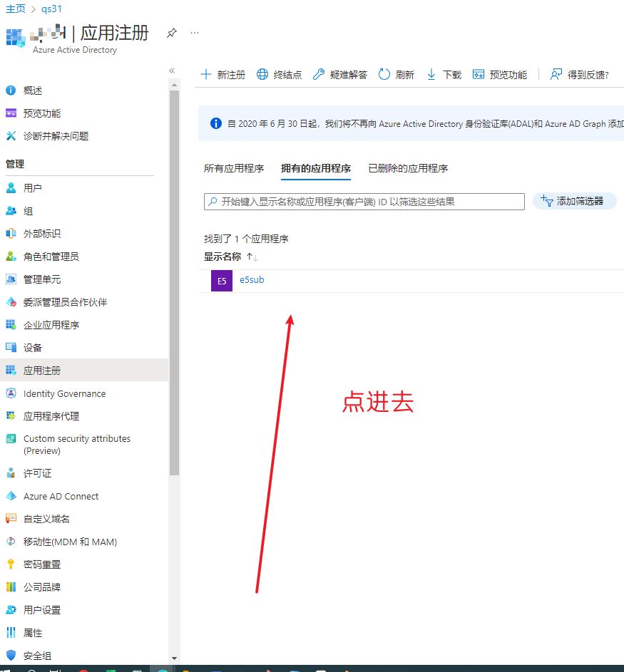The height and width of the screenshot is (672, 624).
Task: Click the sidebar scroll up arrow
Action: [174, 86]
